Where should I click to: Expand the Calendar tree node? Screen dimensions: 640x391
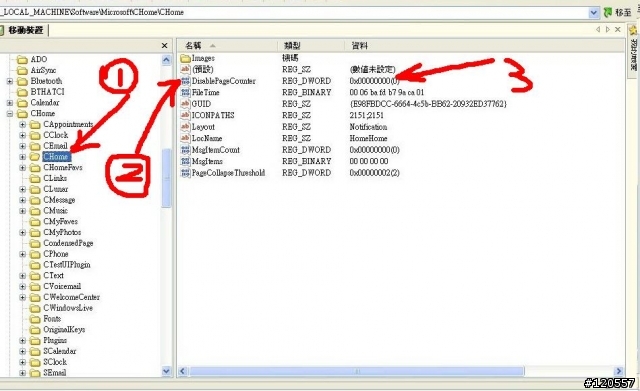pos(10,103)
